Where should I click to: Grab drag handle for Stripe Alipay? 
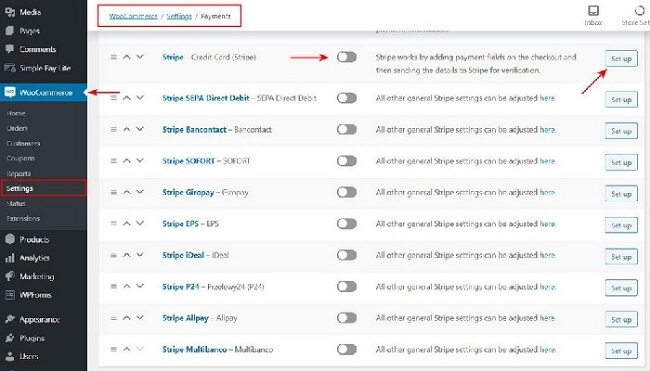[114, 318]
